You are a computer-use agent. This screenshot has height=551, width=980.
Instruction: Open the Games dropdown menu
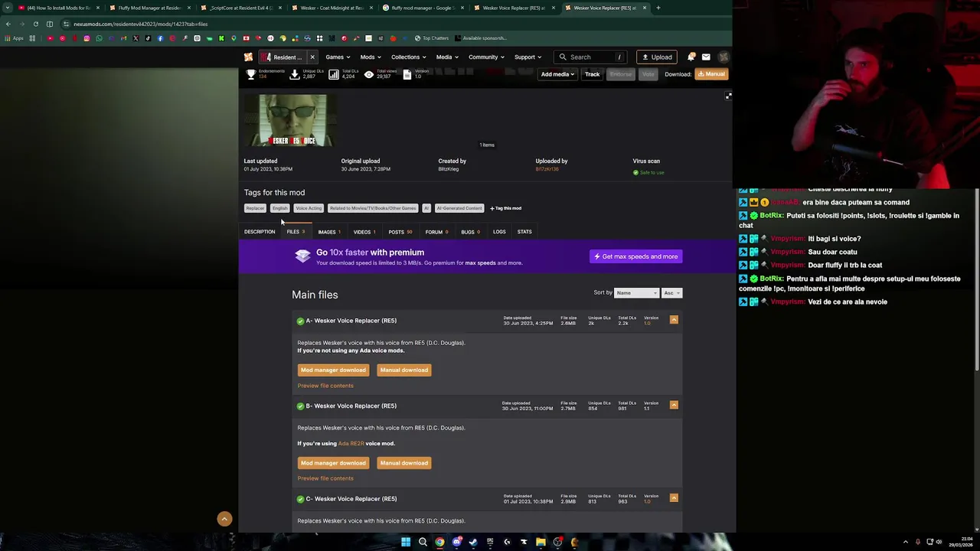338,57
